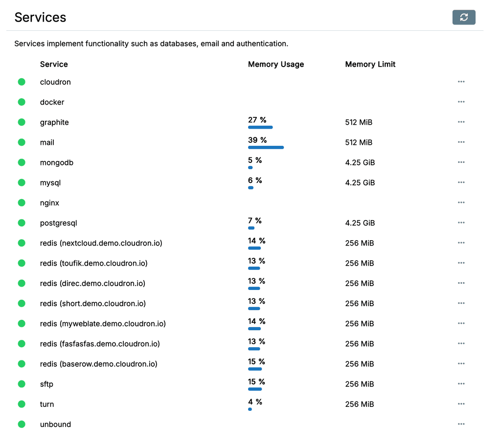Image resolution: width=501 pixels, height=448 pixels.
Task: Click the status dot for redis nextcloud
Action: [22, 243]
